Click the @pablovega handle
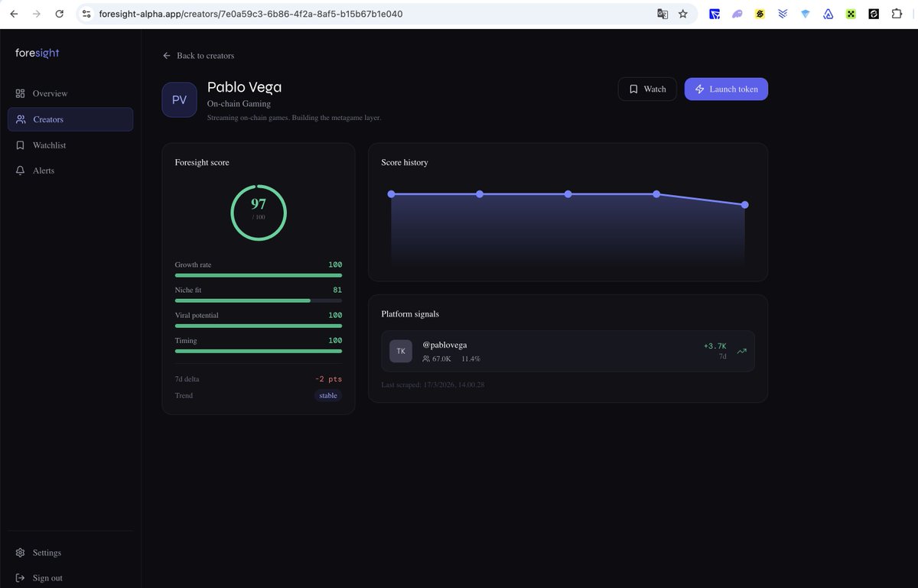 click(444, 345)
